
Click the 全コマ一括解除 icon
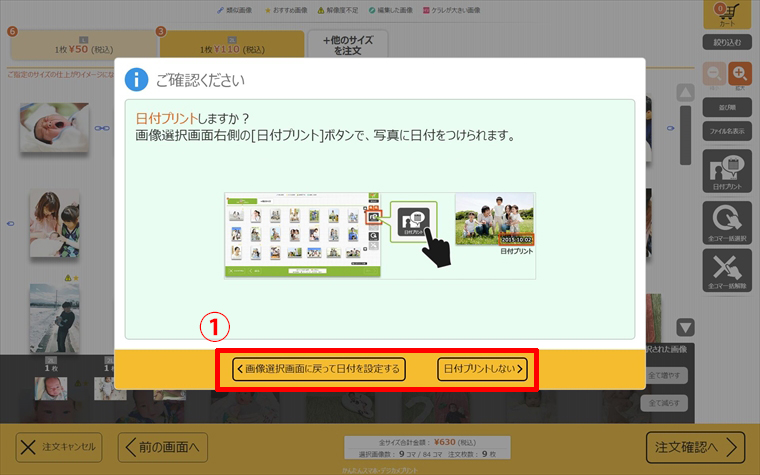727,271
